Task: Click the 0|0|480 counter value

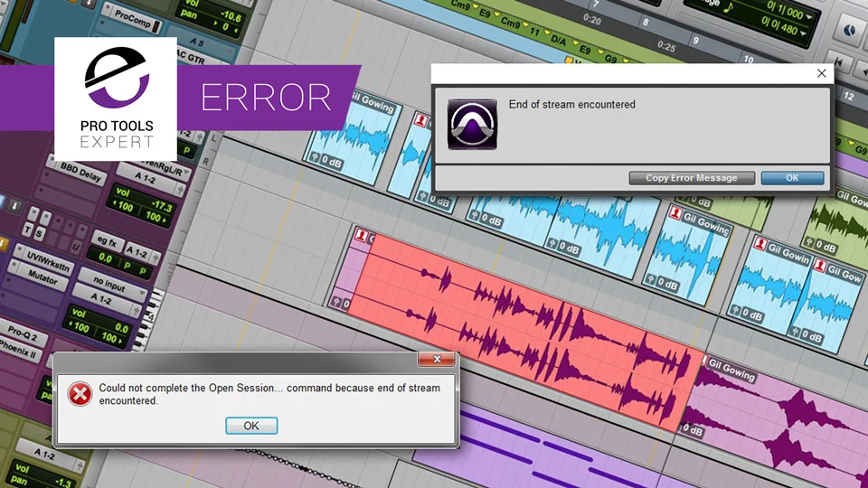Action: click(x=778, y=27)
